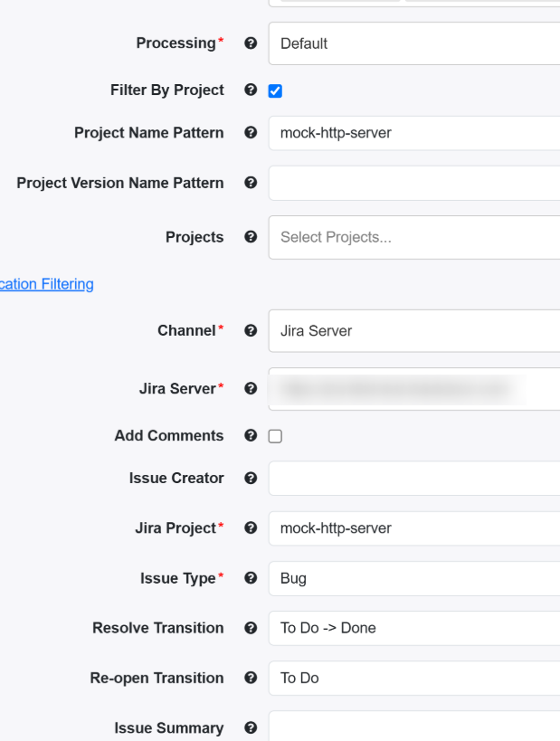
Task: Open help icon for Jira Server field
Action: tap(251, 388)
